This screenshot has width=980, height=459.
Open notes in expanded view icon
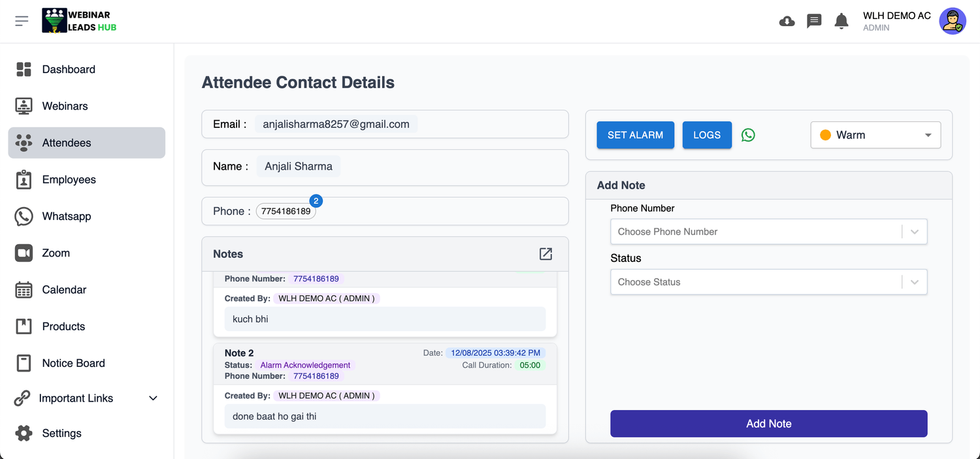coord(546,254)
